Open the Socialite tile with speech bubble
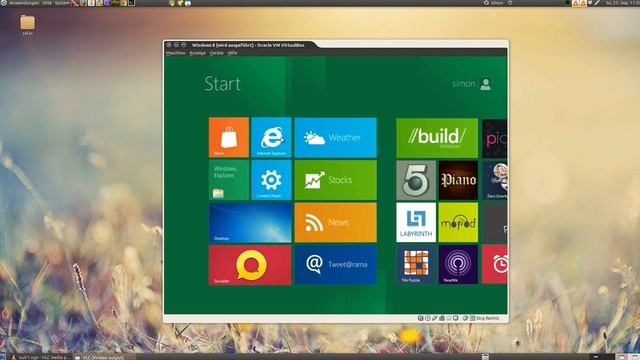Image resolution: width=640 pixels, height=360 pixels. 250,265
